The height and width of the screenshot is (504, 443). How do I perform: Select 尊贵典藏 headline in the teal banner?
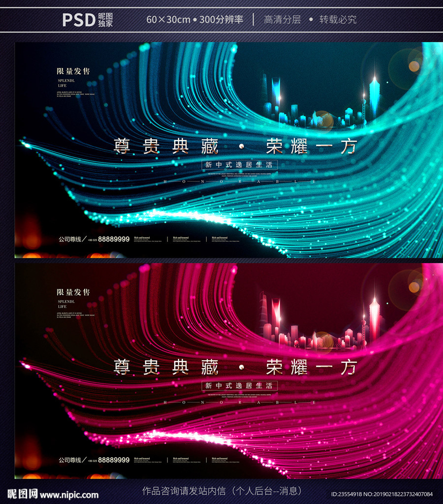(166, 146)
